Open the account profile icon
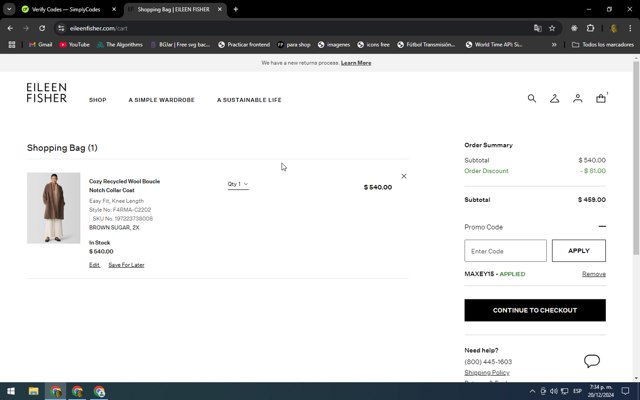Screen dimensions: 640x400 (x=578, y=98)
